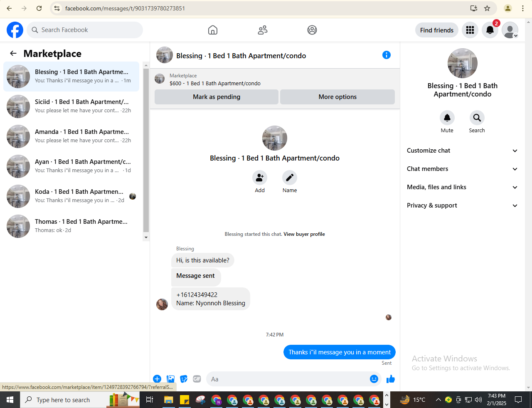This screenshot has width=532, height=408.
Task: Click Find friends button
Action: click(437, 30)
